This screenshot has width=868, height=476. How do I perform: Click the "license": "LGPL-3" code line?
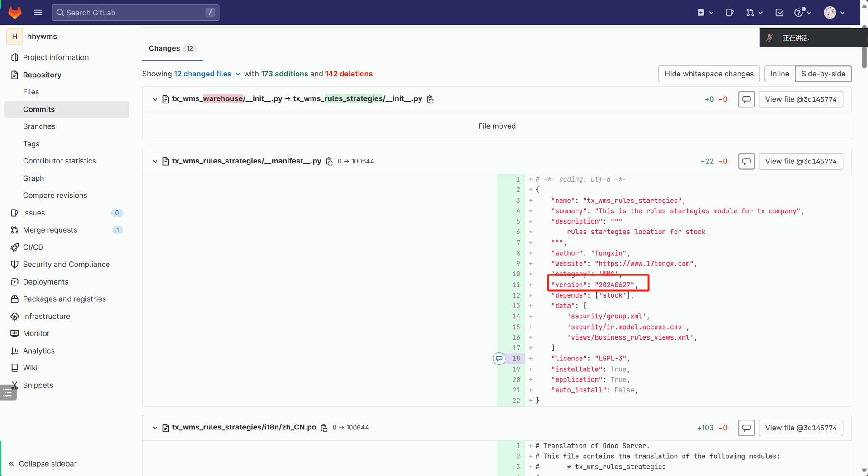click(590, 359)
